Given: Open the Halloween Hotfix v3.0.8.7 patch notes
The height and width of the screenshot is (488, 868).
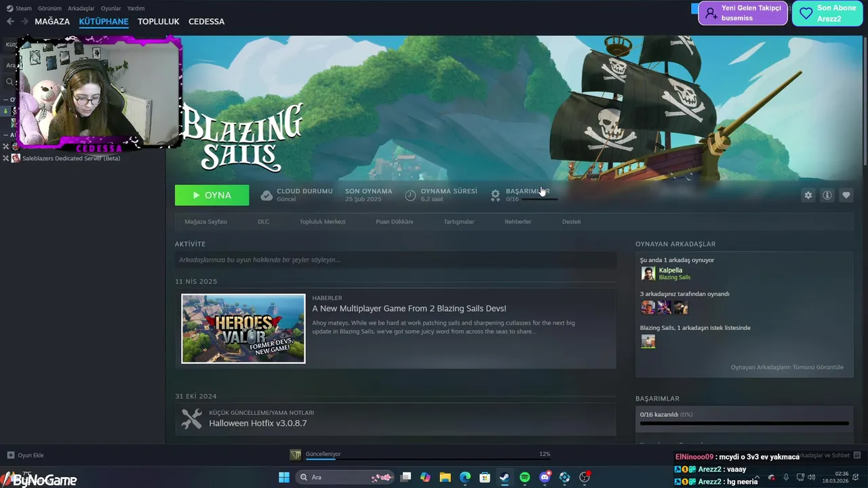Looking at the screenshot, I should (x=258, y=423).
